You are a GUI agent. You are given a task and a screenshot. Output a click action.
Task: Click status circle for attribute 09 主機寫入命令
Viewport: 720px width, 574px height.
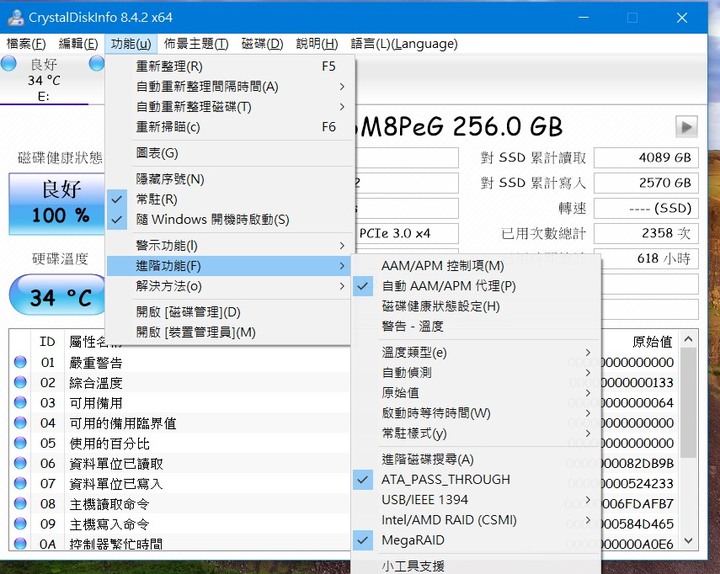pos(20,524)
